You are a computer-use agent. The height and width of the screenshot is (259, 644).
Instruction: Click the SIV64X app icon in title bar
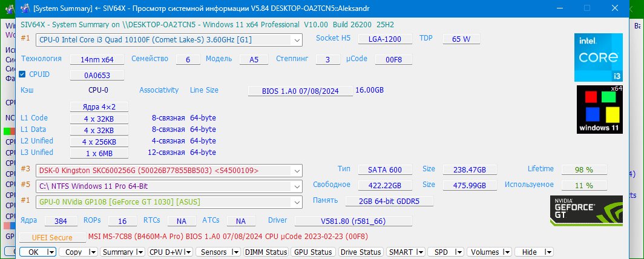click(24, 9)
